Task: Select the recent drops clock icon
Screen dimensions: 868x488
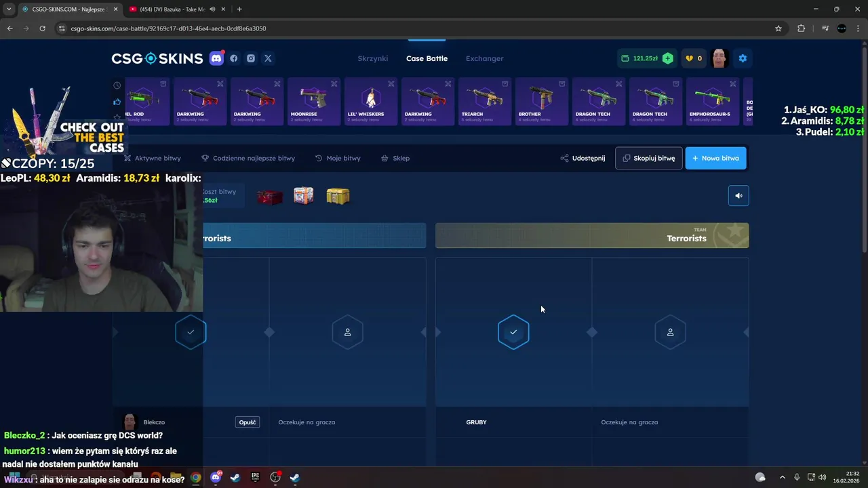Action: coord(117,85)
